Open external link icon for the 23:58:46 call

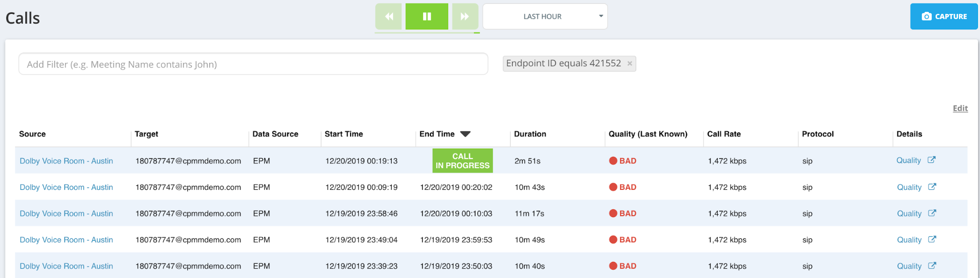[x=932, y=213]
